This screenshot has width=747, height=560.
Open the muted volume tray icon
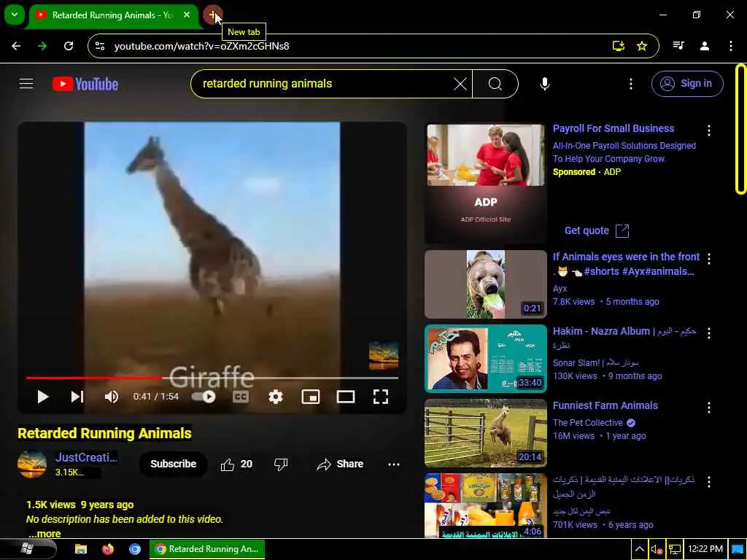657,550
